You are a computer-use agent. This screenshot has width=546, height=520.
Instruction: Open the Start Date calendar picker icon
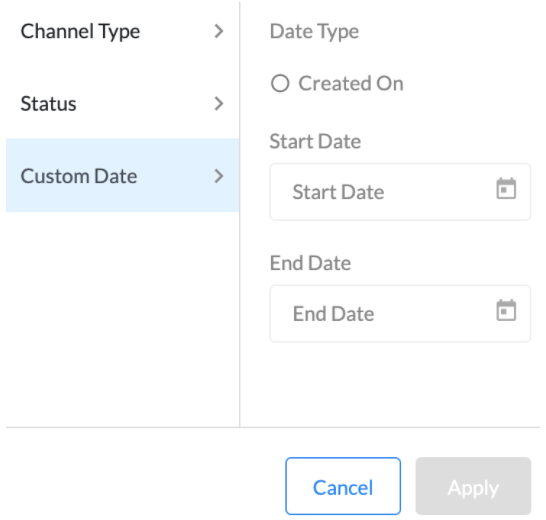point(506,188)
